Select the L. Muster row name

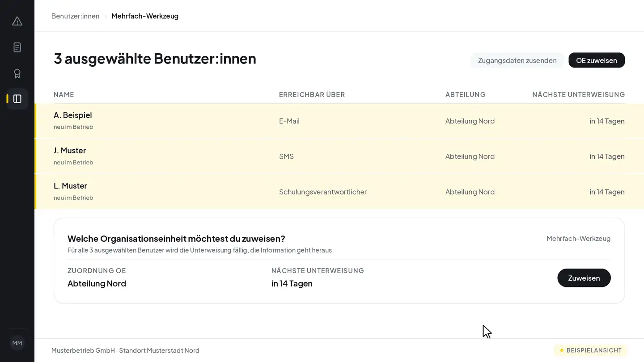point(70,186)
